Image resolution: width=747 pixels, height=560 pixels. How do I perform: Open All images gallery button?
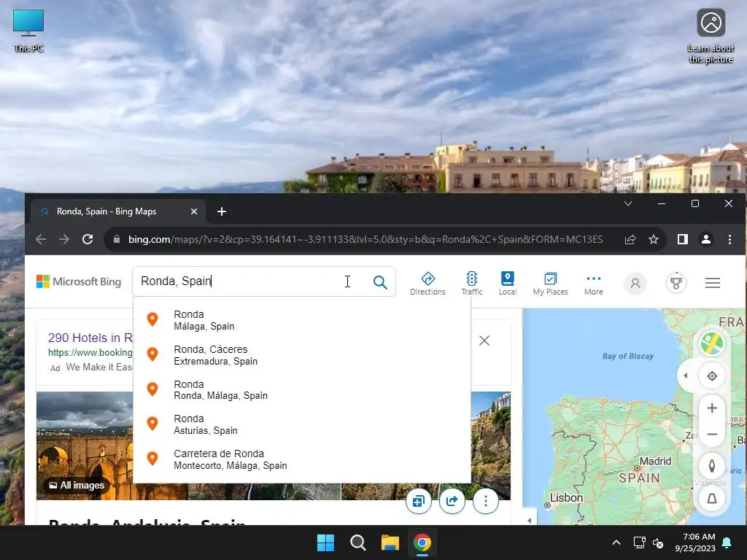point(77,485)
